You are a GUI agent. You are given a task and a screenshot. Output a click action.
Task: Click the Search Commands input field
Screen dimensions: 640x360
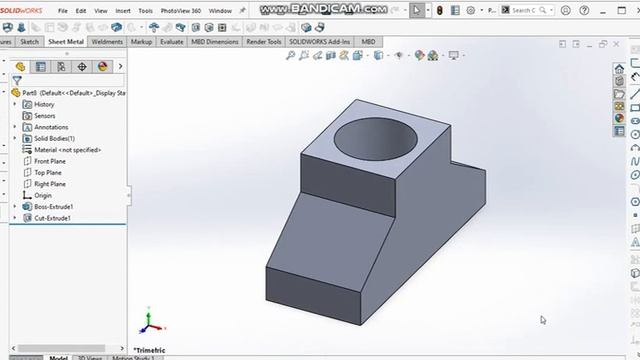pyautogui.click(x=524, y=11)
